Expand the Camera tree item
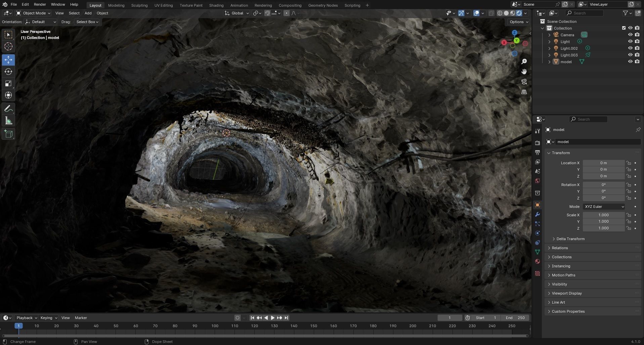Image resolution: width=644 pixels, height=345 pixels. point(549,35)
